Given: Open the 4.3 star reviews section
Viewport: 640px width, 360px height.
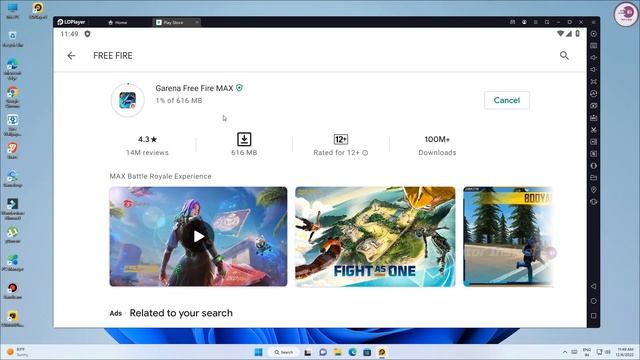Looking at the screenshot, I should [147, 145].
